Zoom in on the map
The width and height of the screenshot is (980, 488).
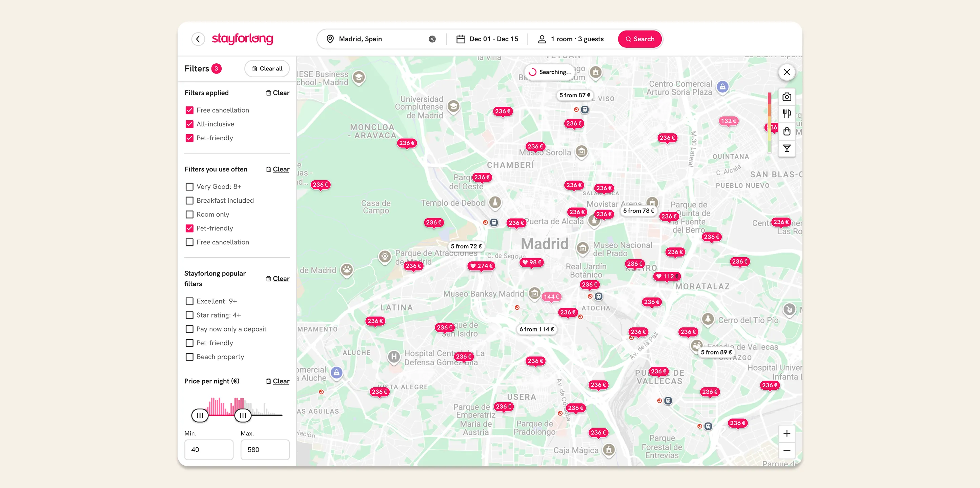[x=787, y=433]
